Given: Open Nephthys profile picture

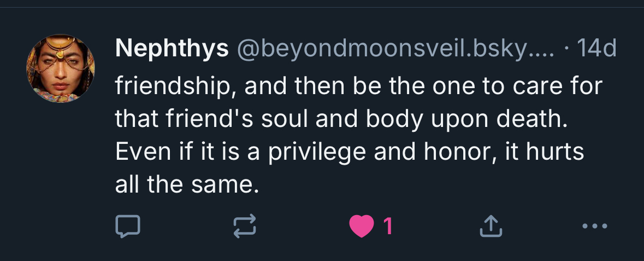Looking at the screenshot, I should pyautogui.click(x=61, y=69).
